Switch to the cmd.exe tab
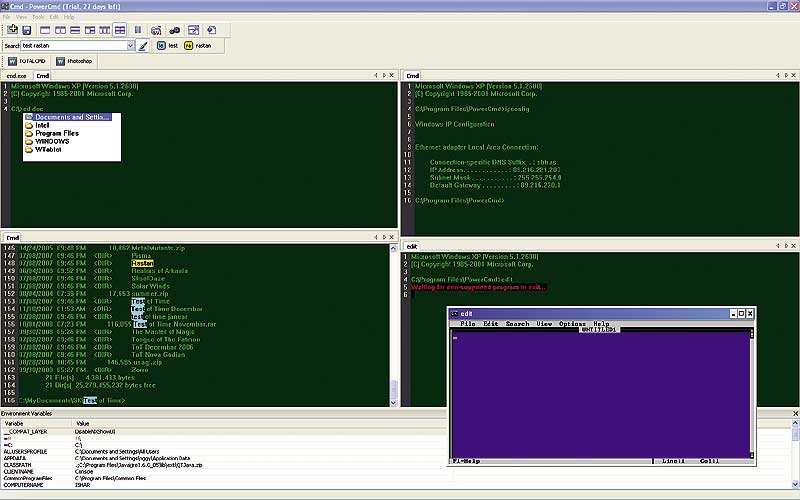Image resolution: width=800 pixels, height=500 pixels. tap(16, 76)
